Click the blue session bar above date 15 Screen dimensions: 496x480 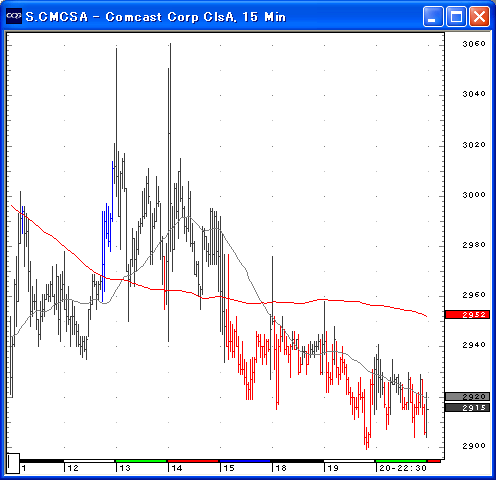245,461
